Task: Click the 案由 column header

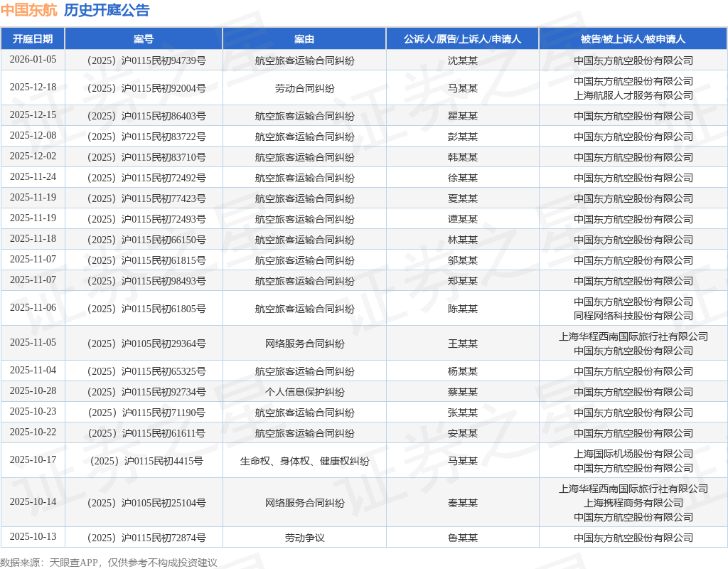Action: click(x=304, y=39)
